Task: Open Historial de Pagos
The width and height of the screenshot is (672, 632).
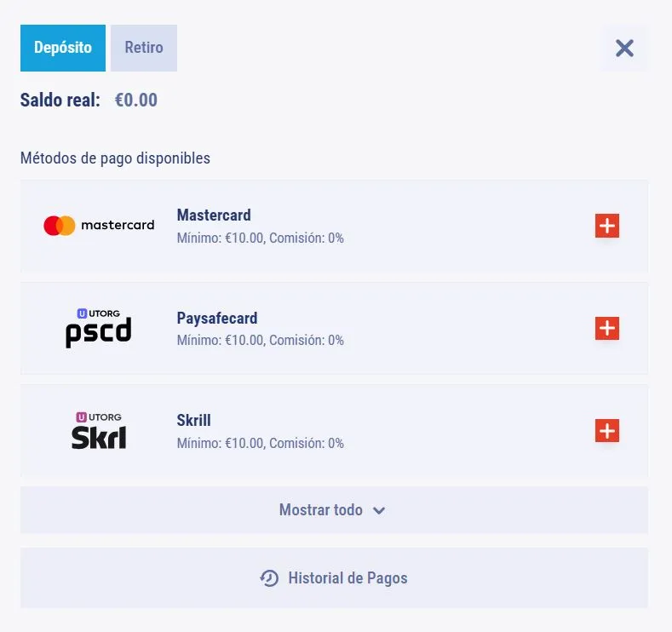Action: click(x=334, y=578)
